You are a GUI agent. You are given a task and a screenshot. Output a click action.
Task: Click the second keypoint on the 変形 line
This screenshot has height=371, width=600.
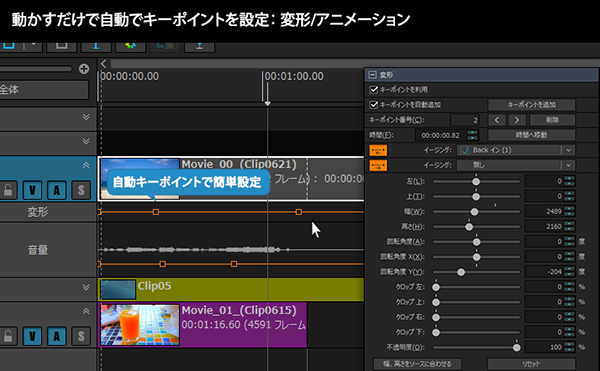(x=156, y=212)
